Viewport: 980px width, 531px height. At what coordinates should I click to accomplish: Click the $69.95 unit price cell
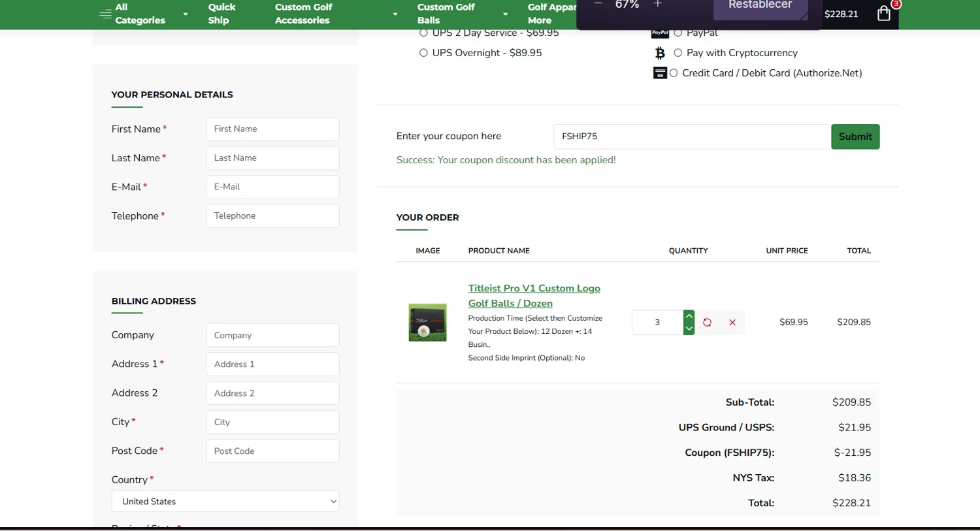coord(793,323)
